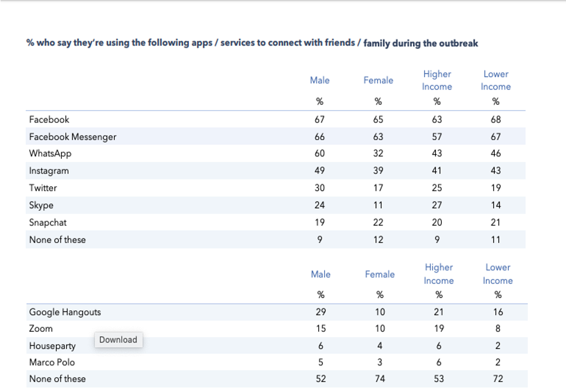Screen dimensions: 566x392
Task: Click the Lower Income header in bottom table
Action: click(498, 274)
